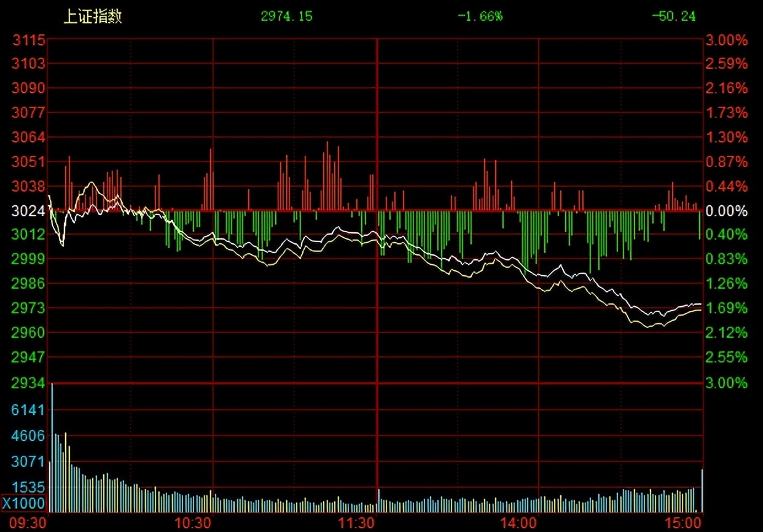Click the 1535 volume axis label
This screenshot has height=532, width=763.
(28, 488)
